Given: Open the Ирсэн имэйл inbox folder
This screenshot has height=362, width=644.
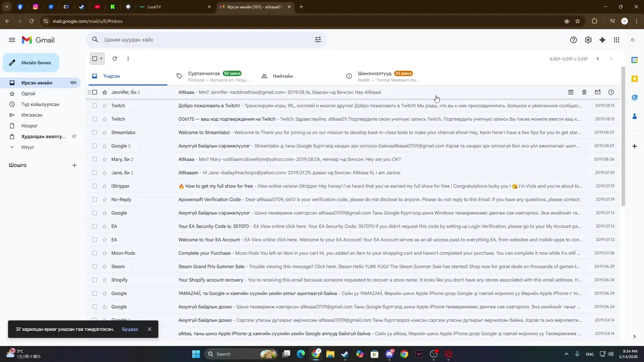Looking at the screenshot, I should 40,83.
